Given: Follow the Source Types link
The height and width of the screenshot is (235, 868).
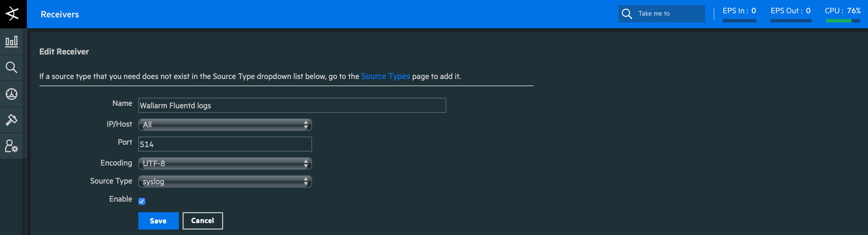Looking at the screenshot, I should [x=385, y=76].
